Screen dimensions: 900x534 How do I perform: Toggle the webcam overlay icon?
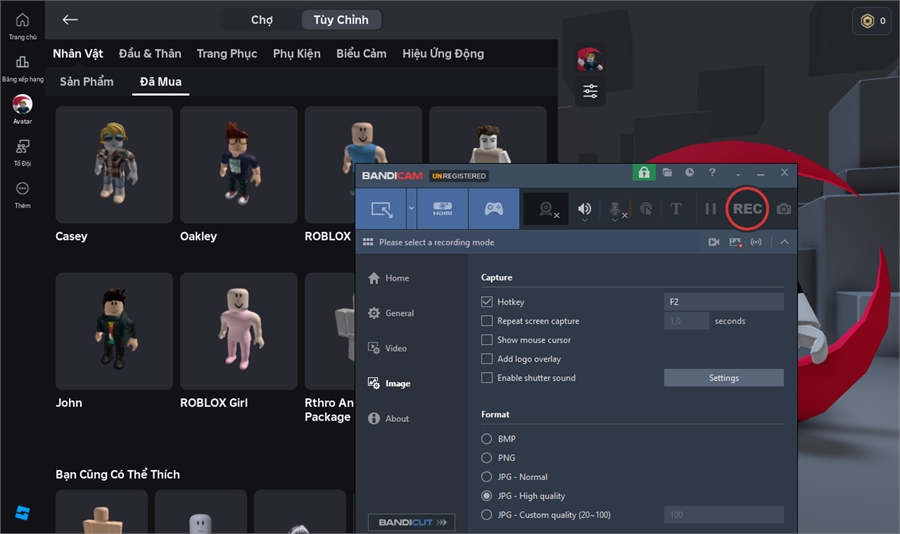click(x=546, y=209)
